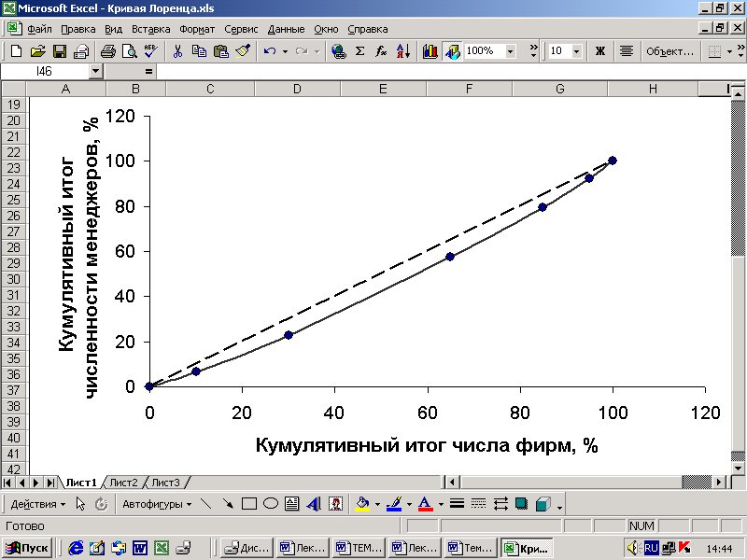Click the Dash Style icon
This screenshot has height=560, width=747.
pyautogui.click(x=478, y=504)
